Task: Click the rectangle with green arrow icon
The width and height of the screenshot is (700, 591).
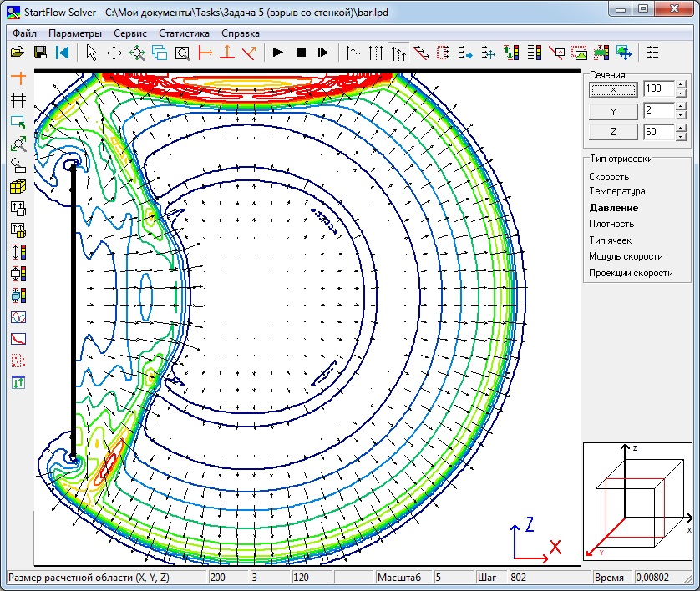Action: click(18, 122)
